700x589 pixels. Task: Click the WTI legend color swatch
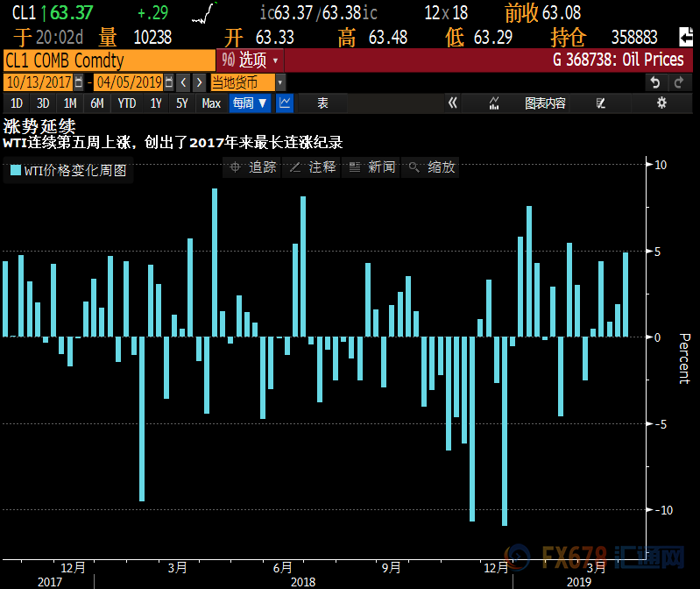click(x=15, y=170)
